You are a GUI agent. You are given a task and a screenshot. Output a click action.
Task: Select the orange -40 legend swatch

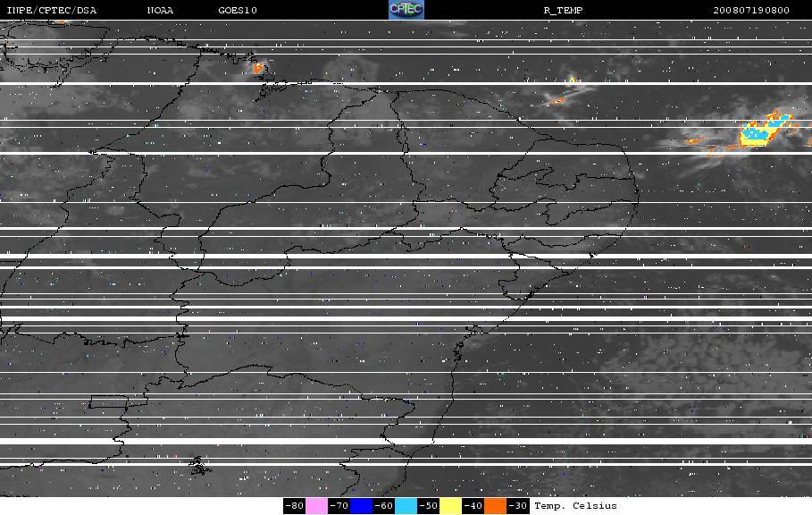click(495, 506)
